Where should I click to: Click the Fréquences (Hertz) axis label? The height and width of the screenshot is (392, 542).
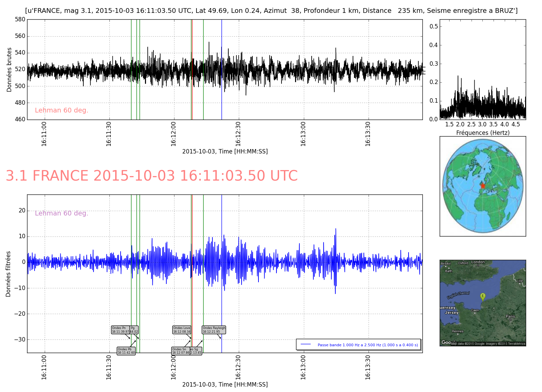pos(483,133)
